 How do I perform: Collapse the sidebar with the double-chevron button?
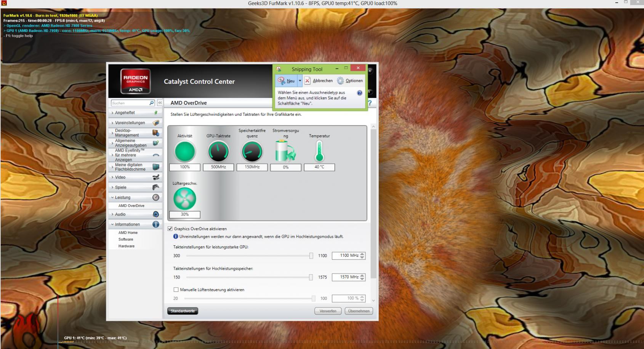pyautogui.click(x=160, y=103)
